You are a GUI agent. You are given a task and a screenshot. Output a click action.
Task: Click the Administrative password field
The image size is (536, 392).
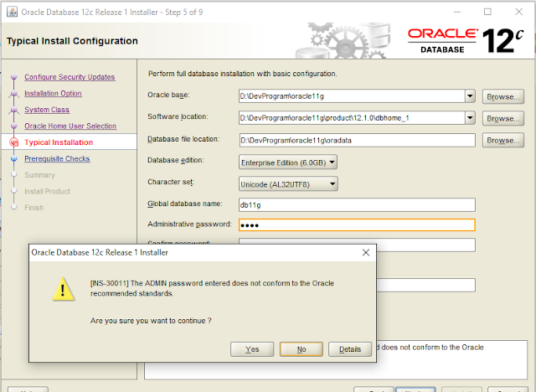357,224
